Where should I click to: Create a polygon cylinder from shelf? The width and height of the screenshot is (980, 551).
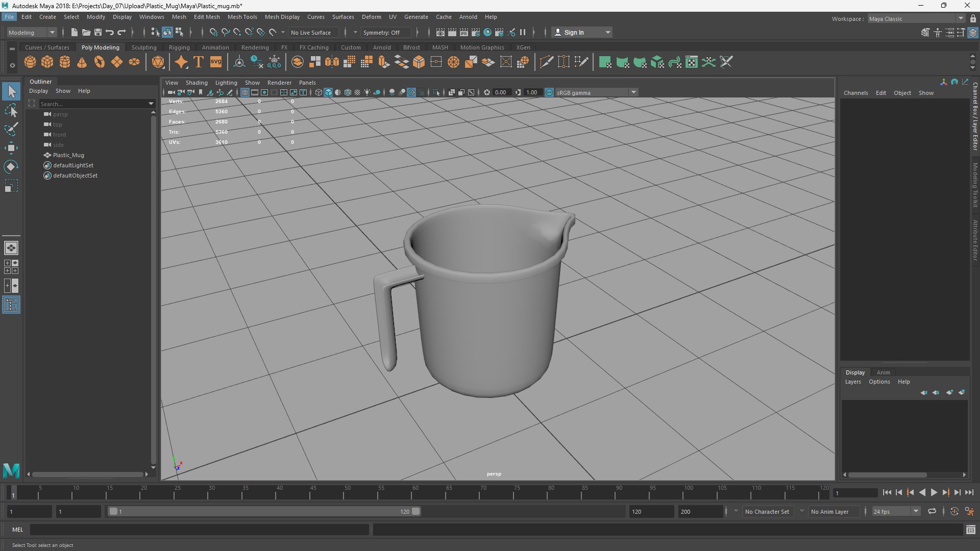tap(65, 62)
